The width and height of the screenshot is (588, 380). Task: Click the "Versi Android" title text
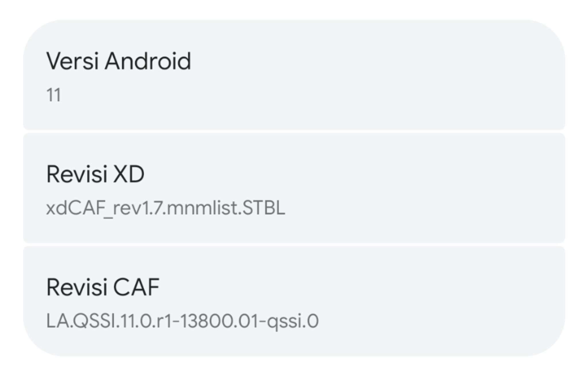pos(119,61)
